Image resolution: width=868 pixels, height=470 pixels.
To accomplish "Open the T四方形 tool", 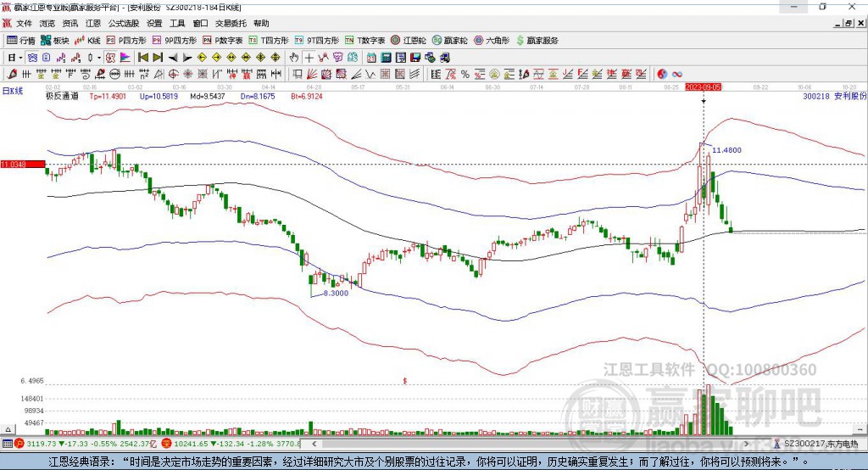I will (x=269, y=41).
